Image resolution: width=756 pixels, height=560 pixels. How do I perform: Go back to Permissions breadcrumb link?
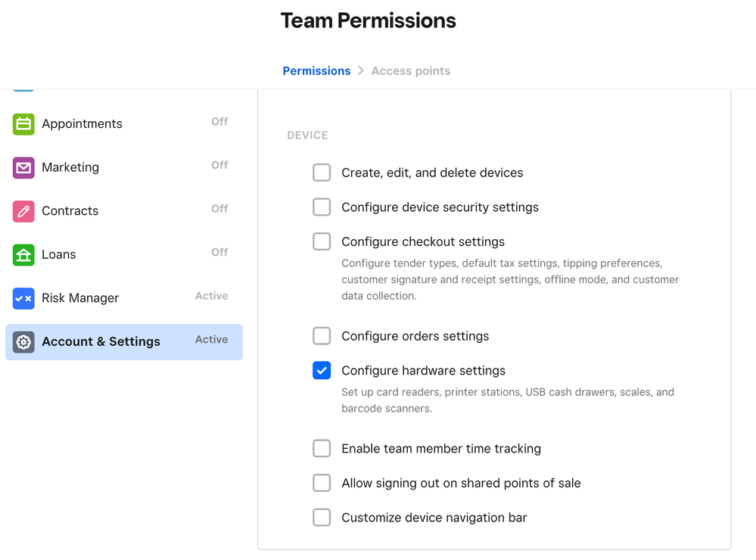(x=316, y=71)
